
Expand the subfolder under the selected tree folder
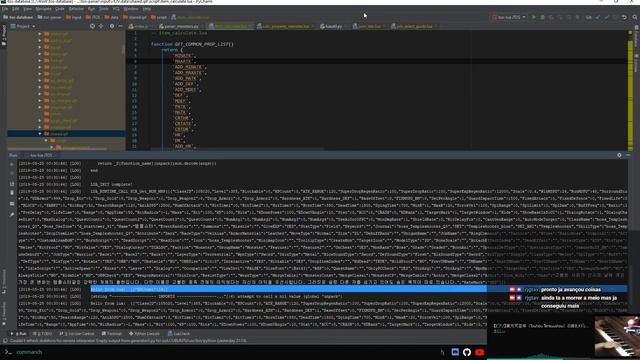46,140
